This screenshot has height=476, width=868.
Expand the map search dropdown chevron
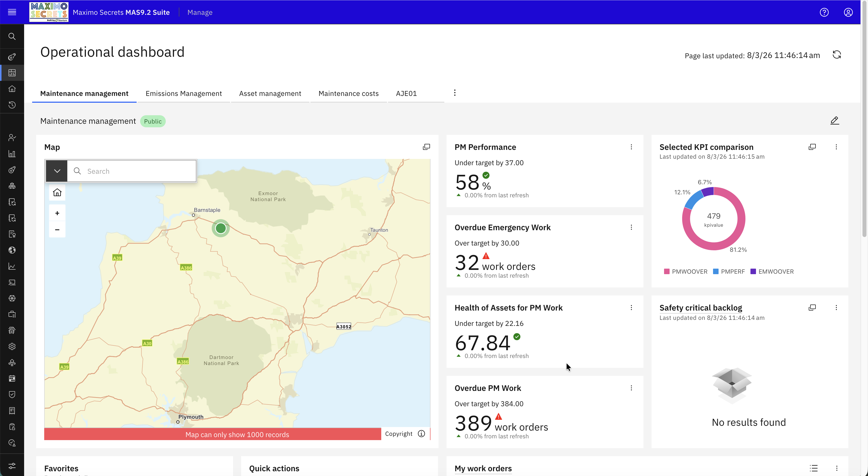pos(57,171)
